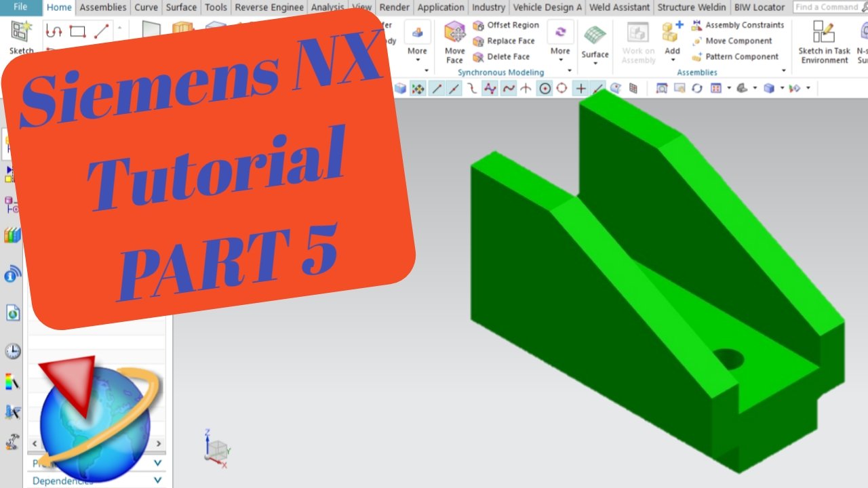Click the Move Face tool

click(454, 42)
